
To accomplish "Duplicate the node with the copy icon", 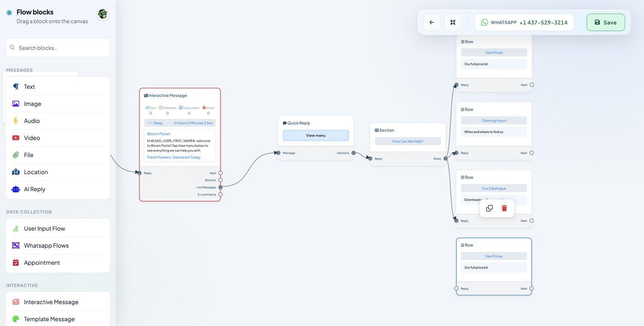I will pos(489,208).
